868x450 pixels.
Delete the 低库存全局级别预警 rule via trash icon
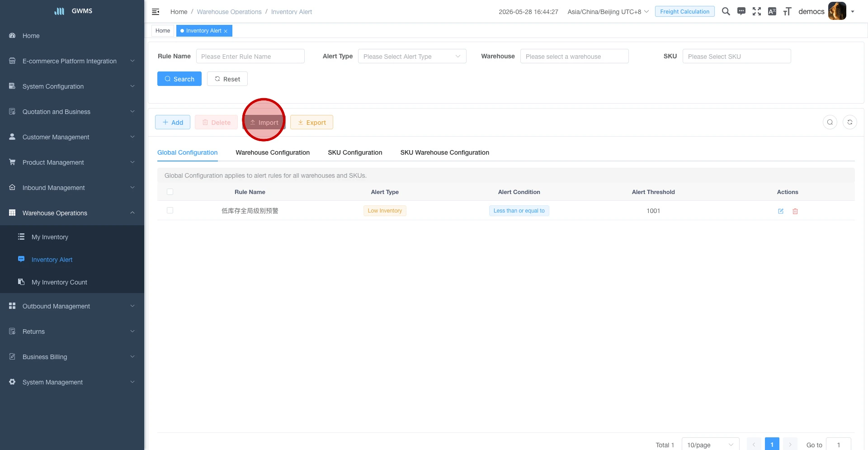[795, 211]
